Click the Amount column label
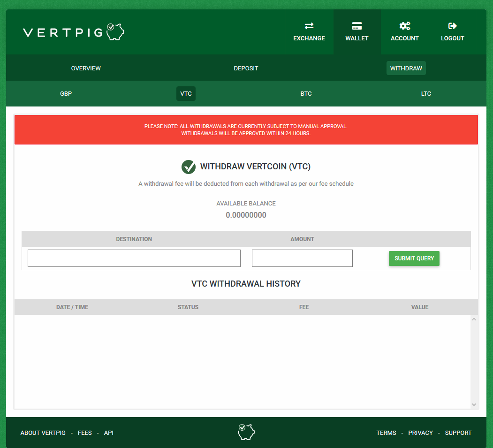 [x=302, y=239]
